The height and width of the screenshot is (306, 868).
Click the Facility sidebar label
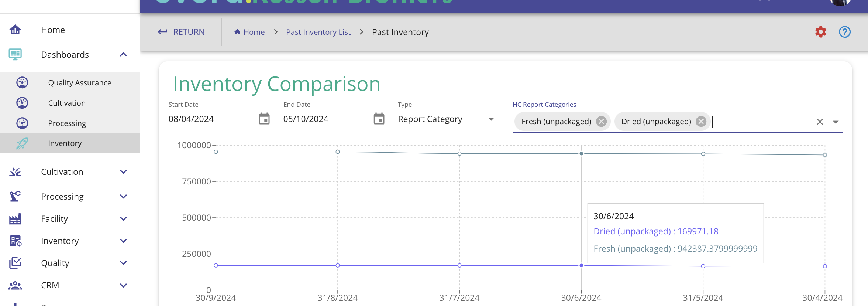coord(55,219)
